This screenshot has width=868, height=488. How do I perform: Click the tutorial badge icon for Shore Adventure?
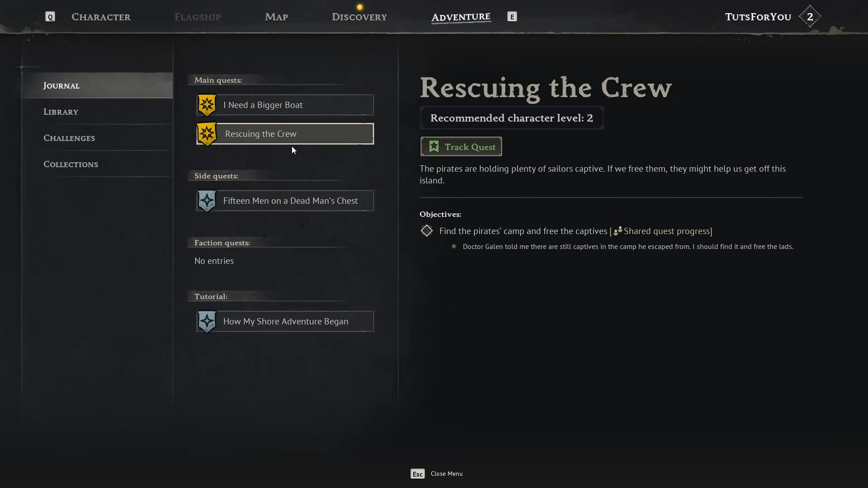207,321
